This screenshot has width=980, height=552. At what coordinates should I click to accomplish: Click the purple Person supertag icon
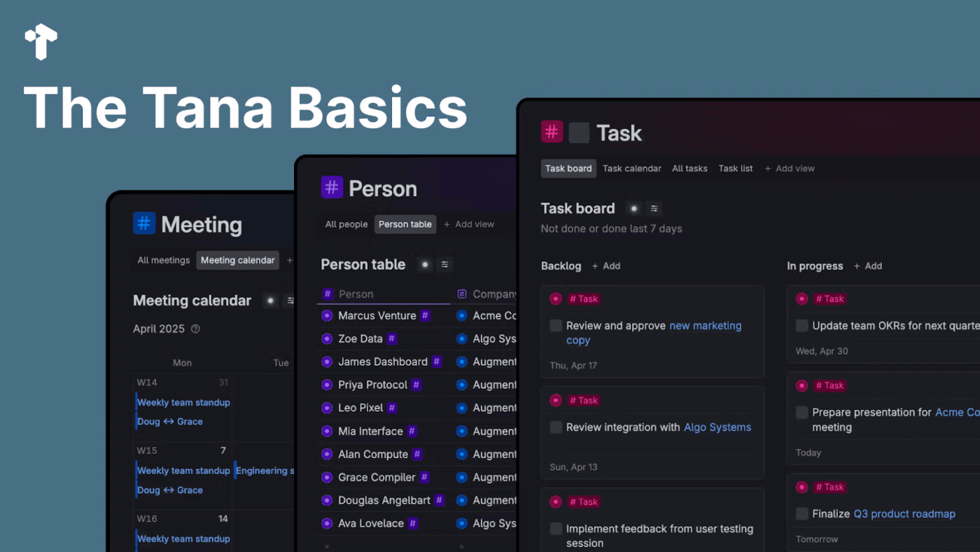tap(331, 188)
